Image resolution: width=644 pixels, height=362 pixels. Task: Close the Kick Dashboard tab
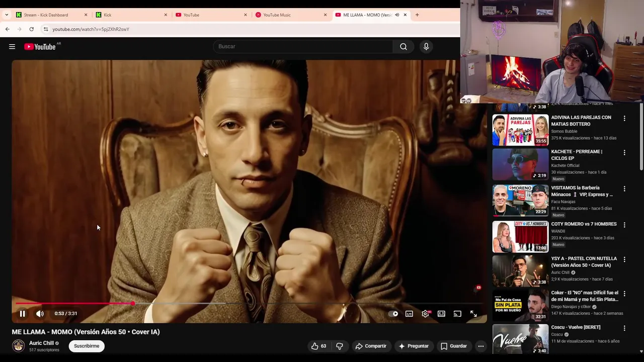86,15
